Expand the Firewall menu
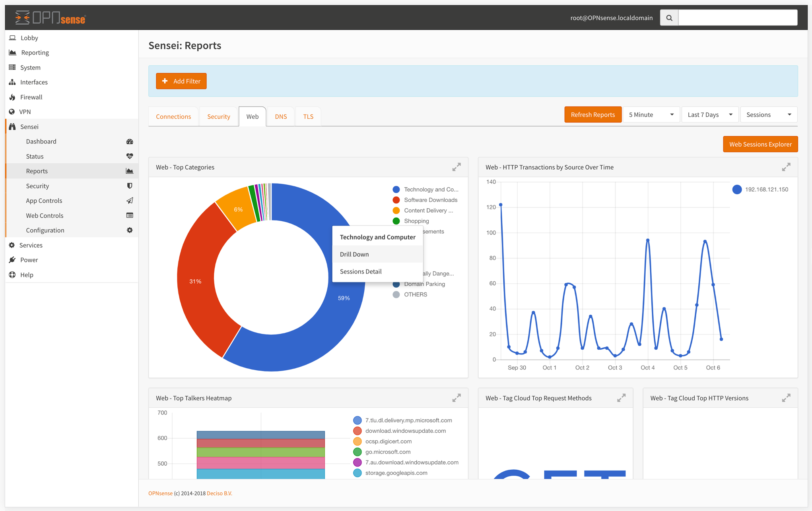 pyautogui.click(x=72, y=97)
